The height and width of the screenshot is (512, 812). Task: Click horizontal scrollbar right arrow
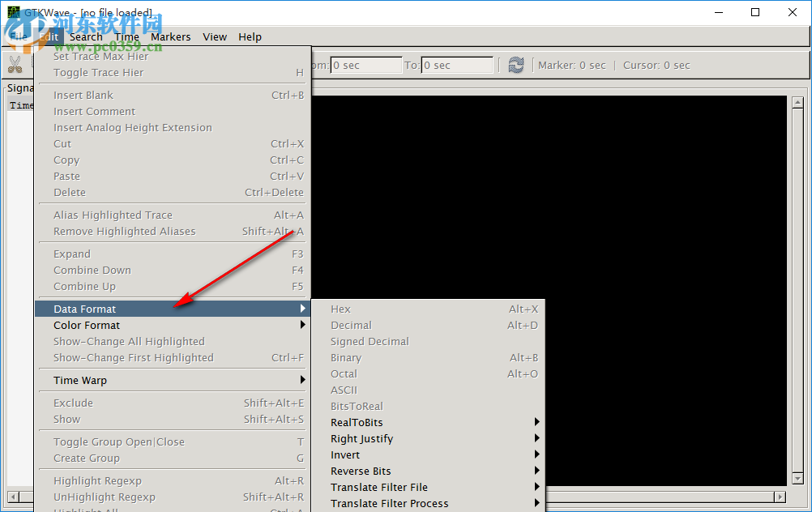click(780, 497)
